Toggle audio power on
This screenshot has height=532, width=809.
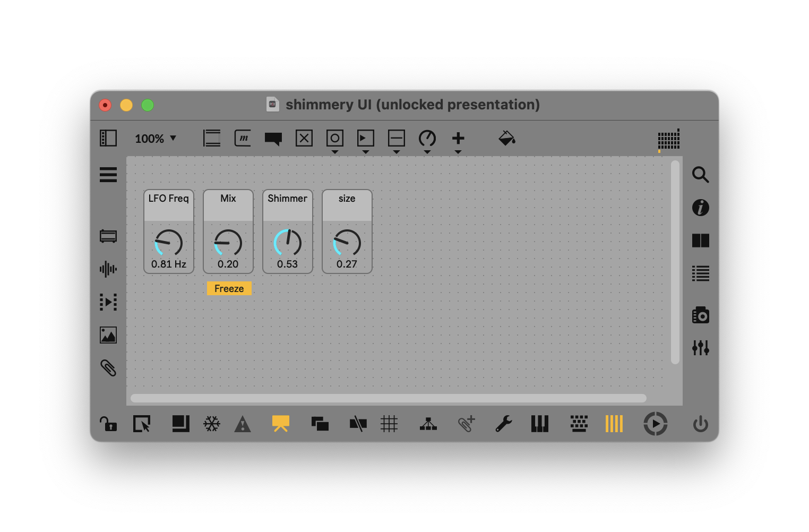point(701,424)
